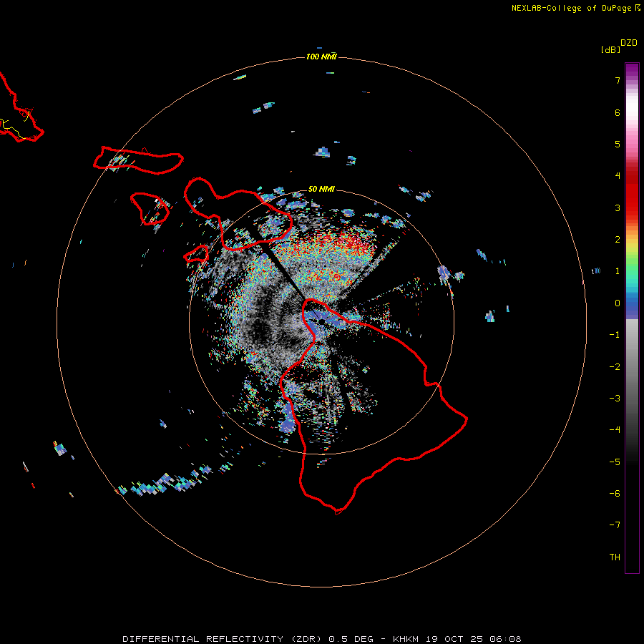Screen dimensions: 644x644
Task: Click the 7 value on color scale
Action: pos(618,80)
